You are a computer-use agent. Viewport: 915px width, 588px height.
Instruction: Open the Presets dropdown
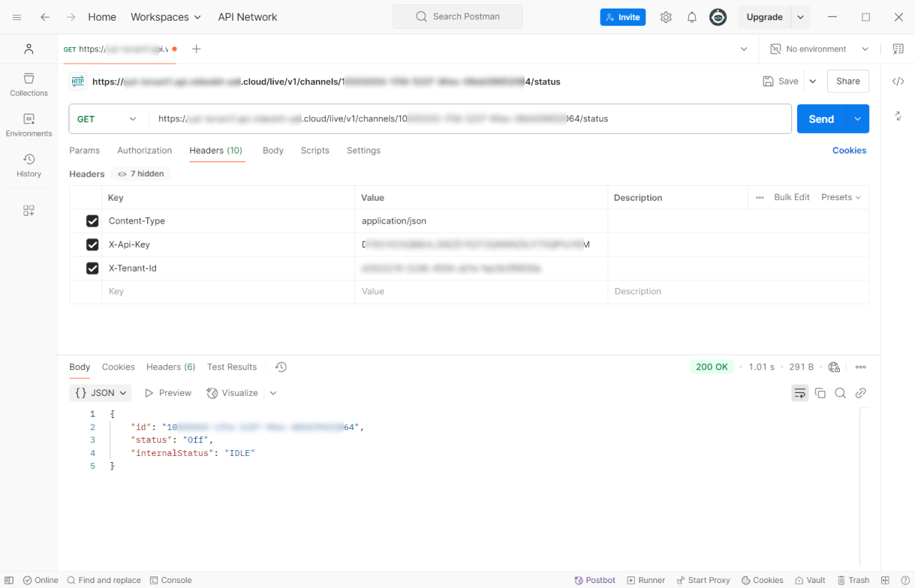(841, 197)
